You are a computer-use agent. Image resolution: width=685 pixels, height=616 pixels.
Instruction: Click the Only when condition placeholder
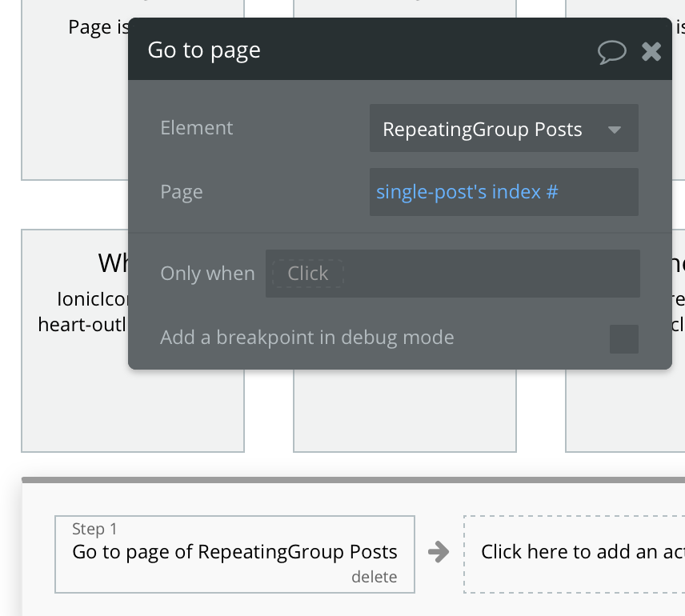pyautogui.click(x=307, y=274)
